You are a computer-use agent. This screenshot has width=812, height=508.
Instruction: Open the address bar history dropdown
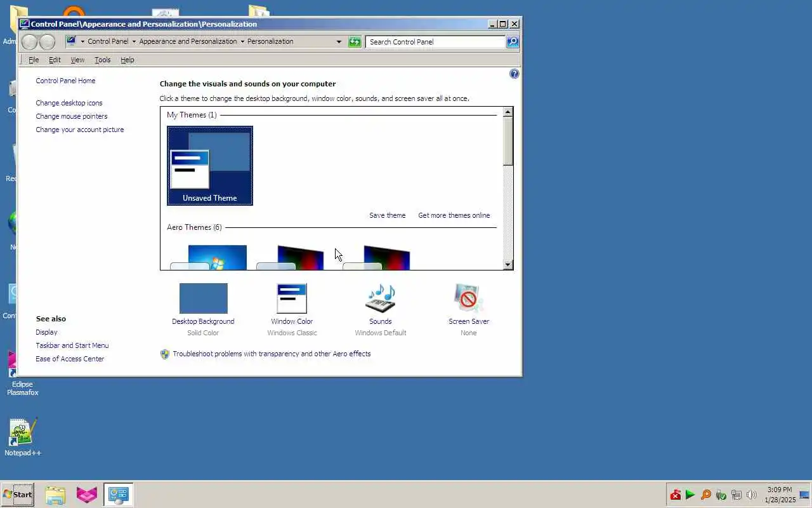339,42
